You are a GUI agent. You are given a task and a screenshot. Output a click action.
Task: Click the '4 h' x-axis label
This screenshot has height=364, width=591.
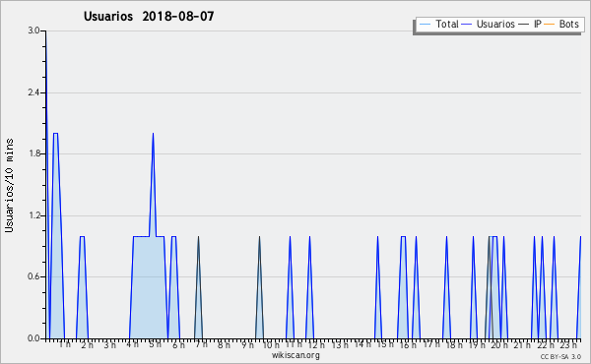click(133, 344)
